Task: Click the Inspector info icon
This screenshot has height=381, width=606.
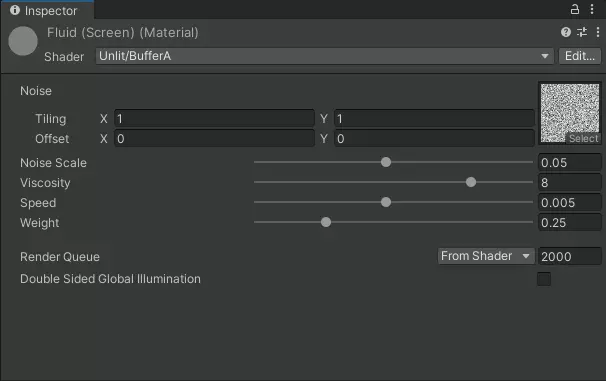Action: tap(15, 10)
